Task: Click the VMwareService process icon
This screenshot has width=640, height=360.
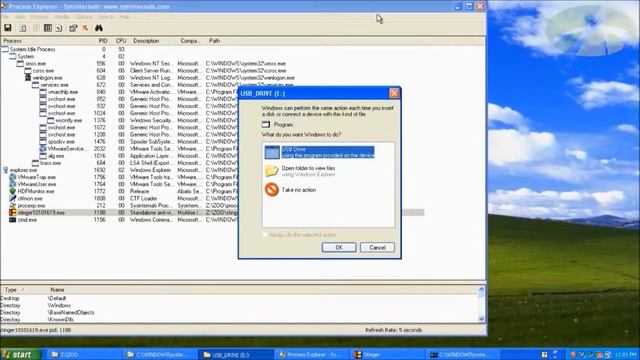Action: tap(43, 149)
